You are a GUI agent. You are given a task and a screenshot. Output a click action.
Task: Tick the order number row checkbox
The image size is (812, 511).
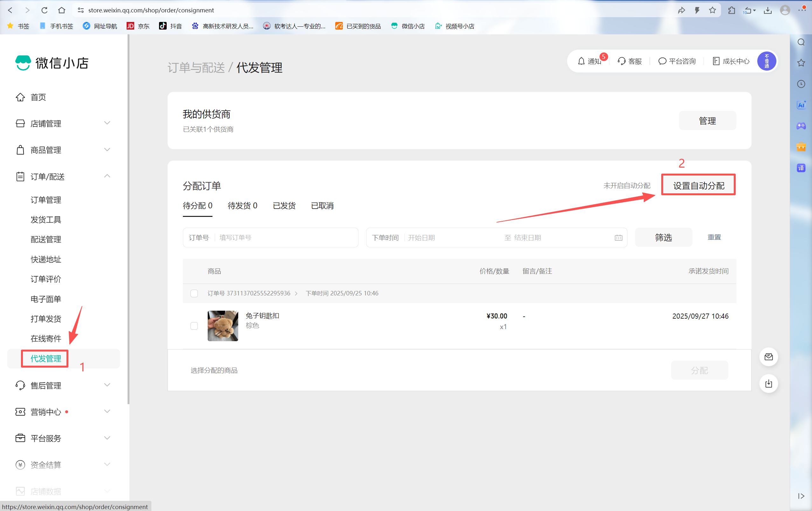[x=194, y=293]
